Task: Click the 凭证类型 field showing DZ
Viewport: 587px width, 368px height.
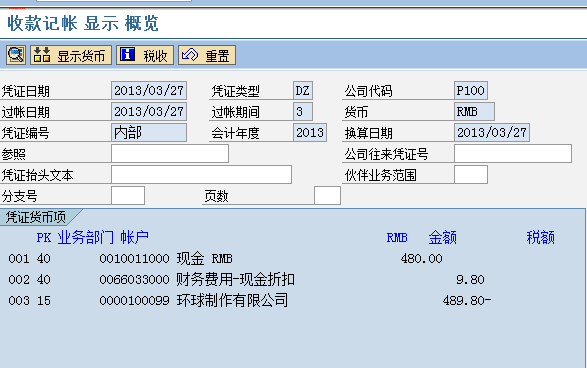Action: (303, 91)
